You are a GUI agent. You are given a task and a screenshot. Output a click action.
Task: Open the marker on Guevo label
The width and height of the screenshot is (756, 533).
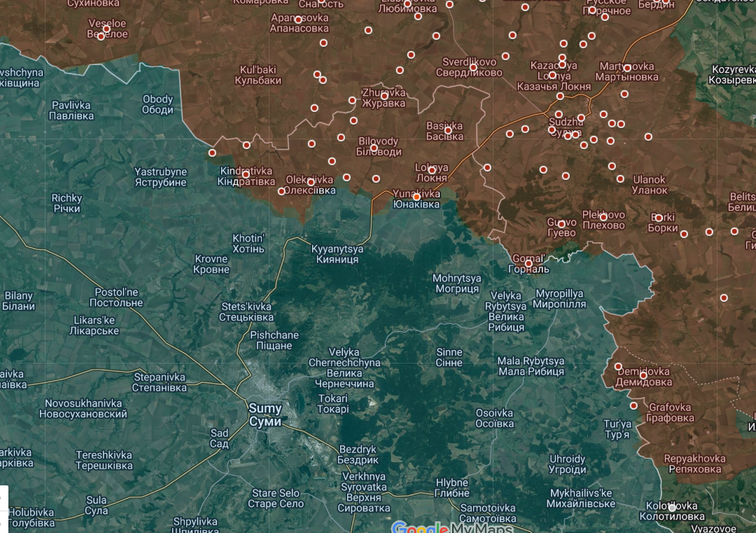tap(561, 224)
